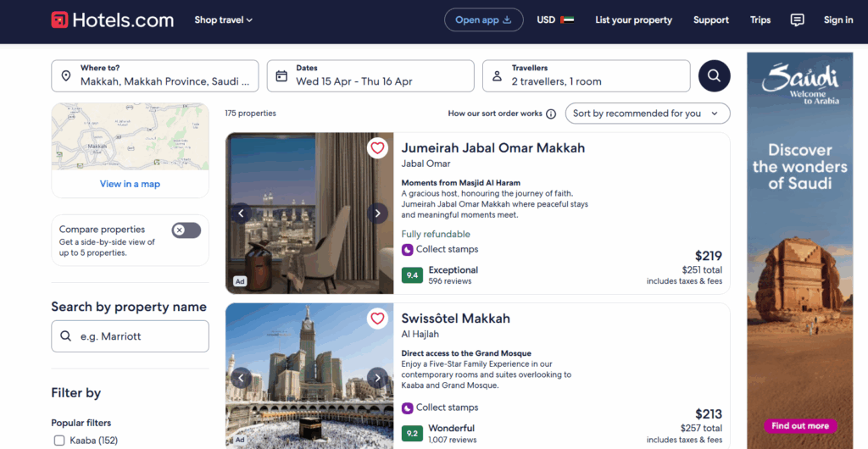
Task: Click the $257 total text
Action: pyautogui.click(x=701, y=428)
